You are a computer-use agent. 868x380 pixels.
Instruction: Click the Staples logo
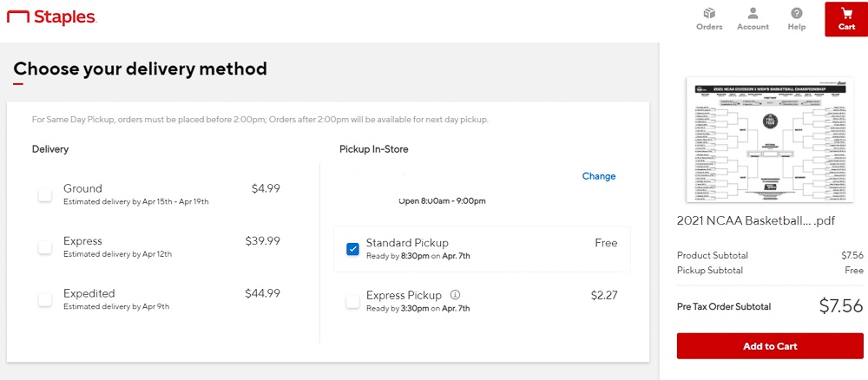pos(56,18)
